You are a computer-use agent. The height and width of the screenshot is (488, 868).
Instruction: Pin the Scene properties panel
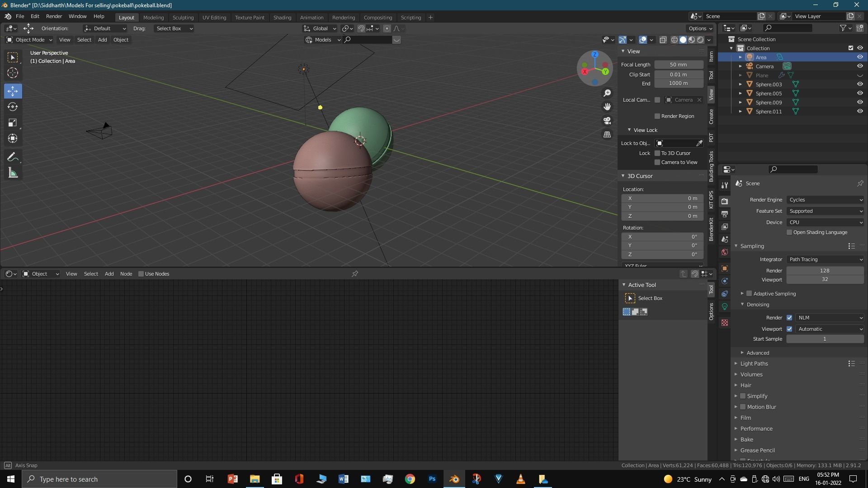[x=860, y=183]
